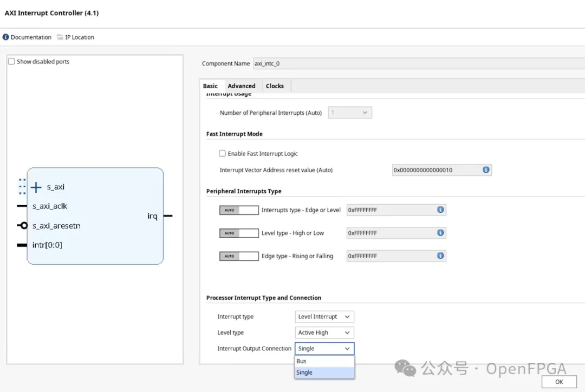Image resolution: width=585 pixels, height=392 pixels.
Task: Switch to the Clocks tab
Action: click(x=275, y=86)
